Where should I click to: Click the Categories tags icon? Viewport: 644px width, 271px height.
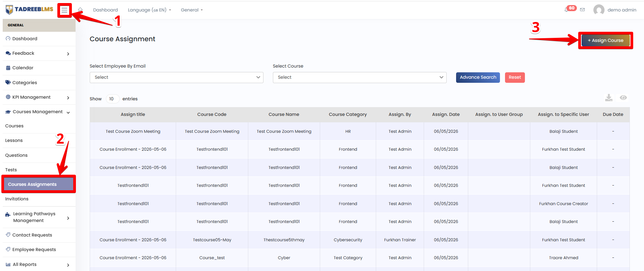[x=8, y=82]
